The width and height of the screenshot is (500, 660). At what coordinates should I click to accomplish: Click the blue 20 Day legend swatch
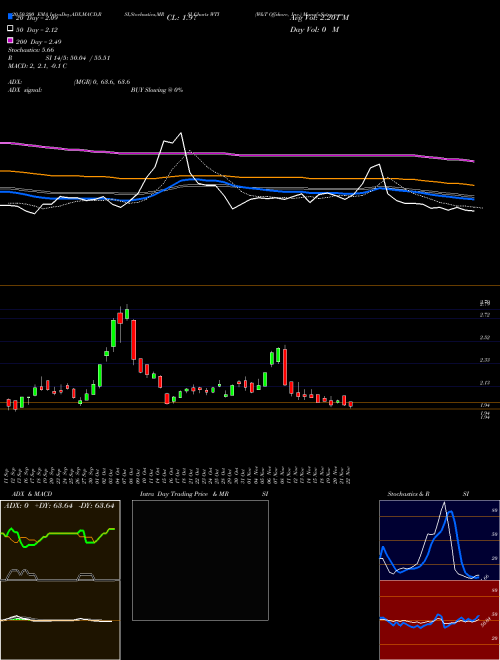tap(10, 17)
